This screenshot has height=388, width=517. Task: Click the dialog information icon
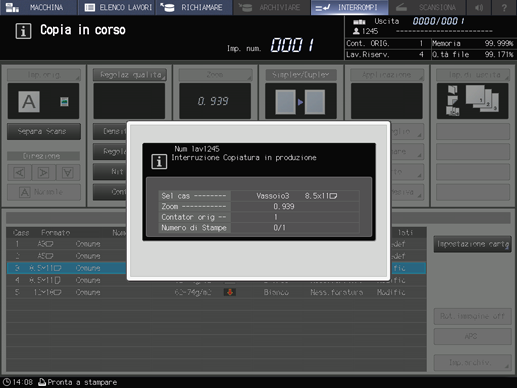(x=159, y=162)
